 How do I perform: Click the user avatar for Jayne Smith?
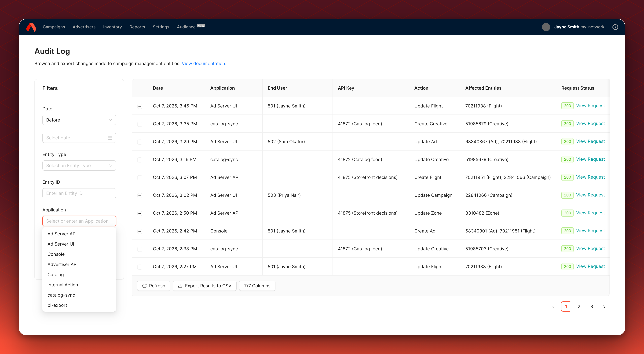coord(546,27)
